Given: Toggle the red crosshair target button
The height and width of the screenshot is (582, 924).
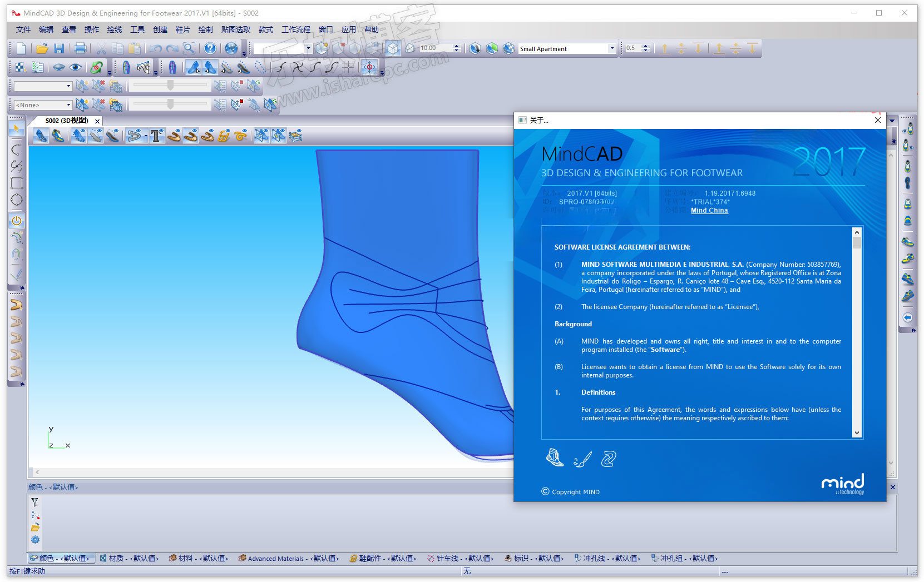Looking at the screenshot, I should (369, 68).
